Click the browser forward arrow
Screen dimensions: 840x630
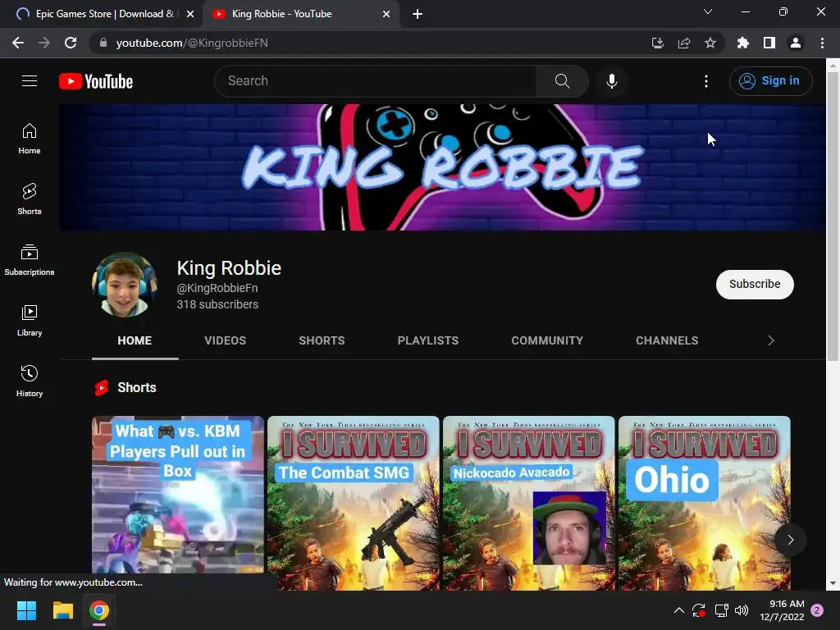pos(44,43)
